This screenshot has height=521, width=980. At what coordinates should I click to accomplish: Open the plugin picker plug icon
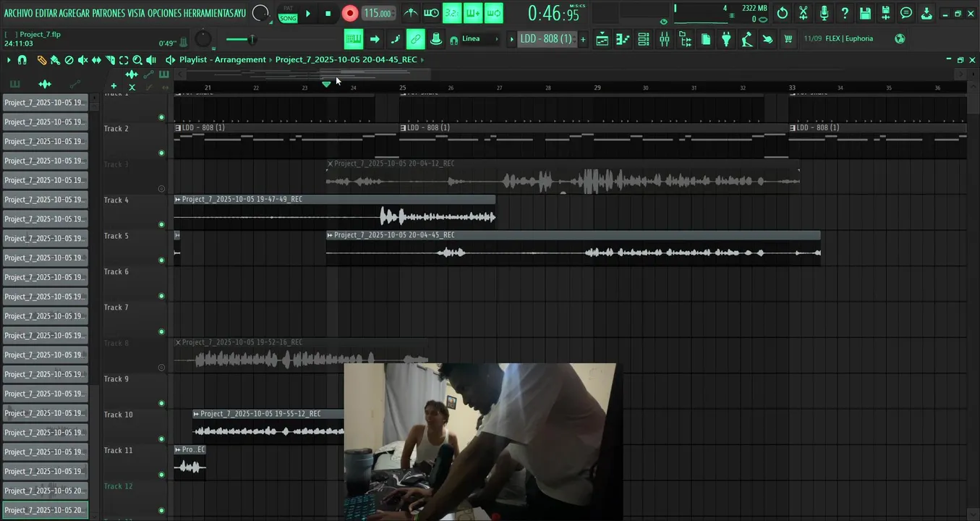(726, 39)
